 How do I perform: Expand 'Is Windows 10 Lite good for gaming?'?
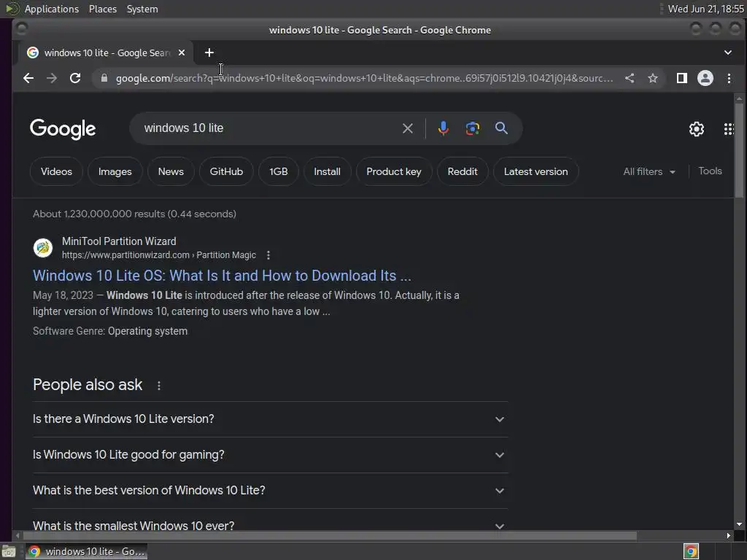(x=270, y=455)
